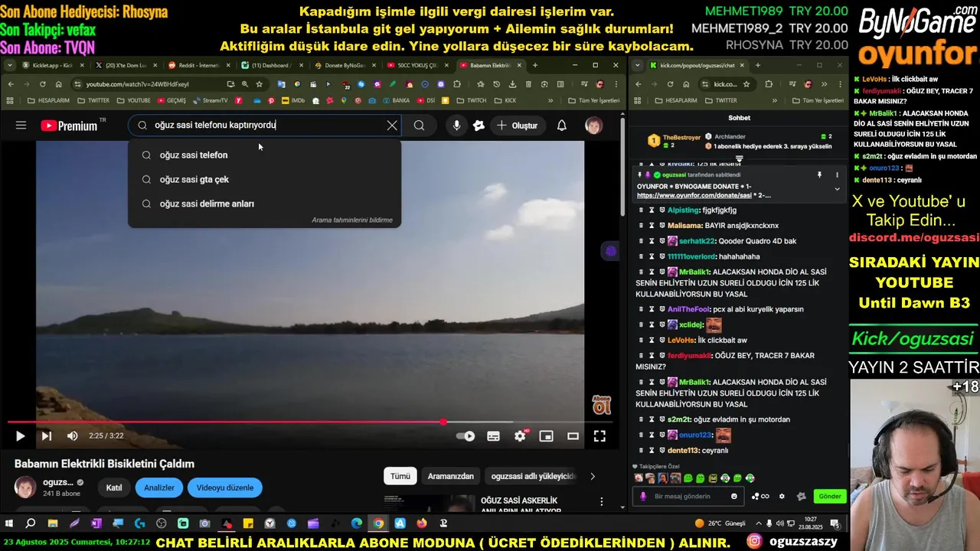Expand the pinned message chevron
980x551 pixels.
coord(837,189)
